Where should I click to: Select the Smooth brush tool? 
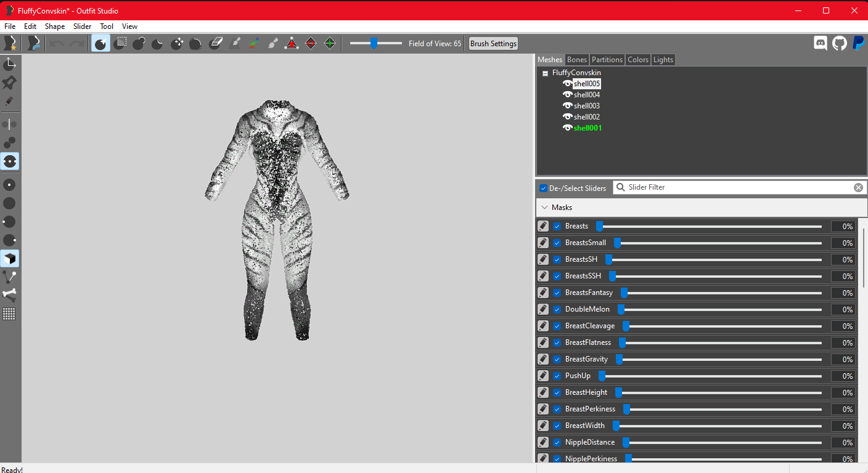(195, 44)
